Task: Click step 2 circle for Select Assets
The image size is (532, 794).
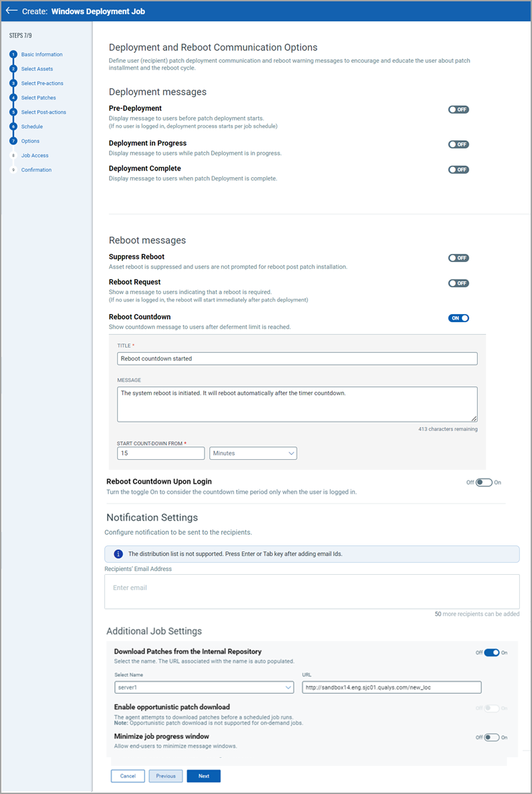Action: tap(13, 69)
